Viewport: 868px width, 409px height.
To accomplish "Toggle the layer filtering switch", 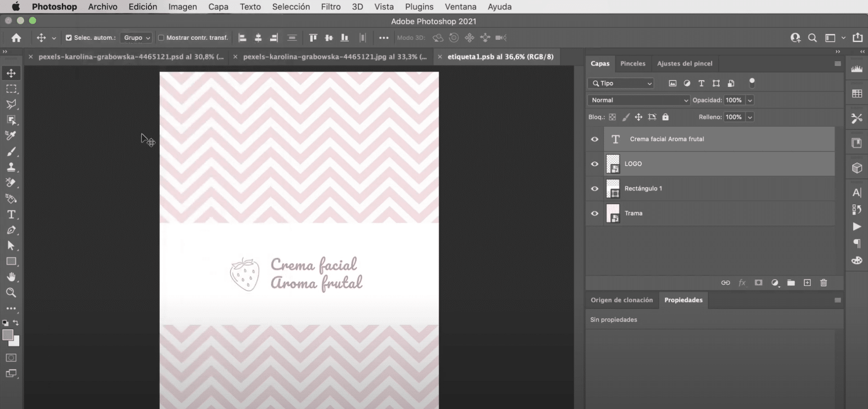I will pos(752,83).
